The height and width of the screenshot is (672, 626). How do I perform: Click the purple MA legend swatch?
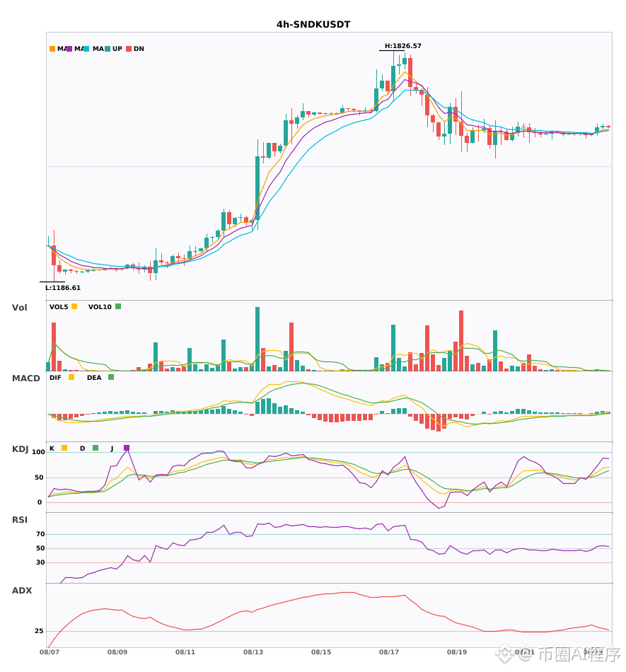(x=69, y=49)
